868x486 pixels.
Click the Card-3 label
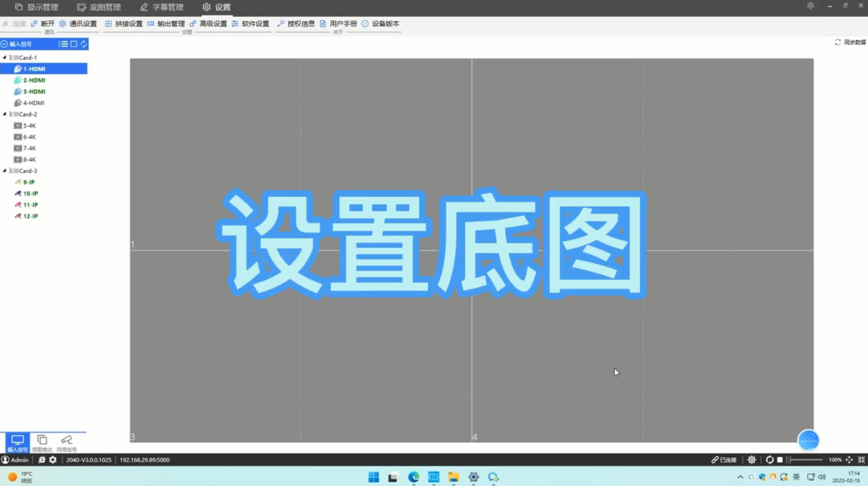point(28,171)
